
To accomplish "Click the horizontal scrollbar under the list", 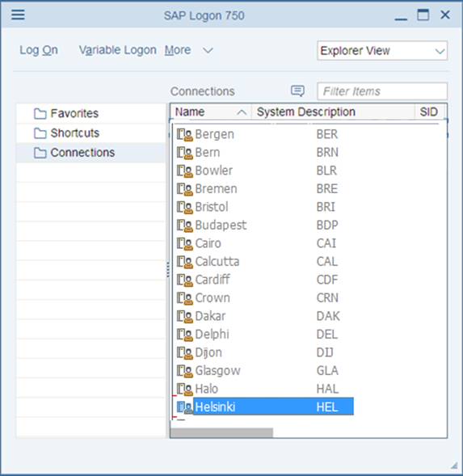I will pyautogui.click(x=221, y=432).
